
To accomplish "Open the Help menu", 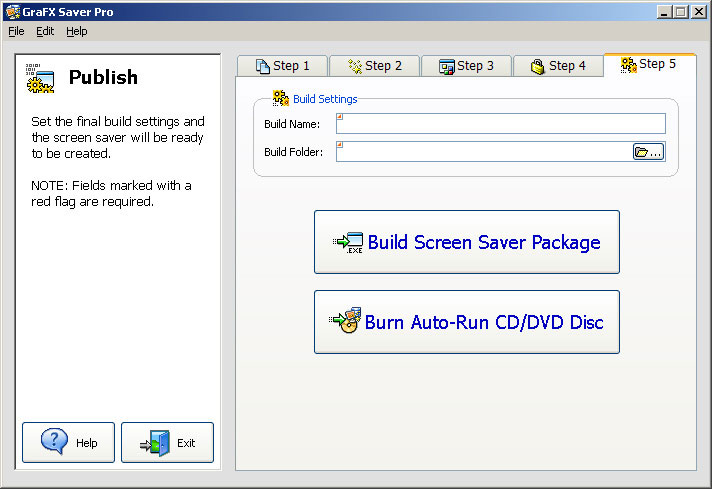I will (77, 31).
